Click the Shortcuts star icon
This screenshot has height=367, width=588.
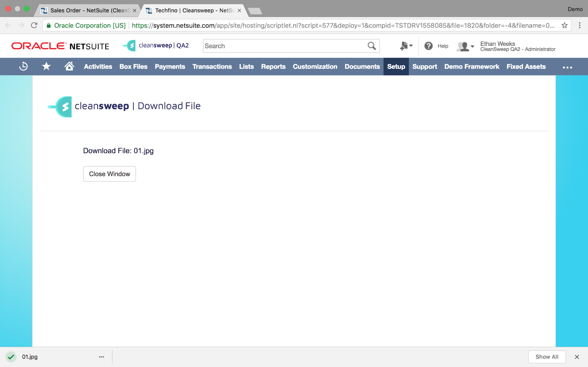coord(46,66)
